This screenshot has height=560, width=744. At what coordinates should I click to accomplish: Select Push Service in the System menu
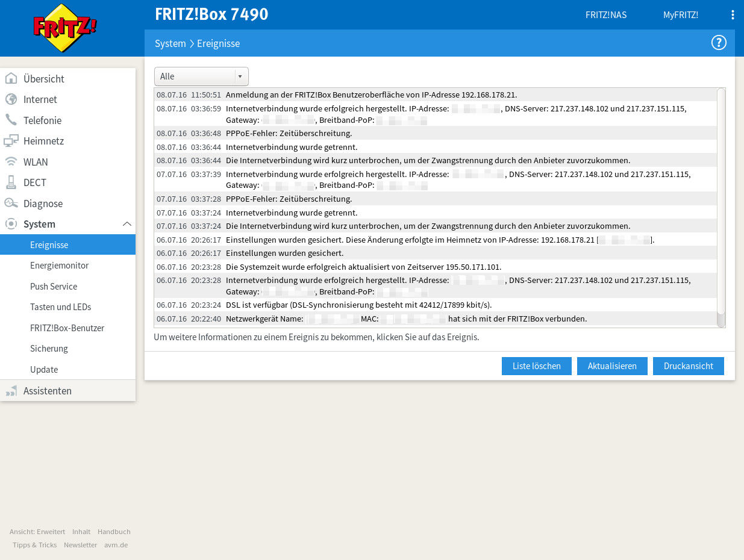tap(54, 287)
